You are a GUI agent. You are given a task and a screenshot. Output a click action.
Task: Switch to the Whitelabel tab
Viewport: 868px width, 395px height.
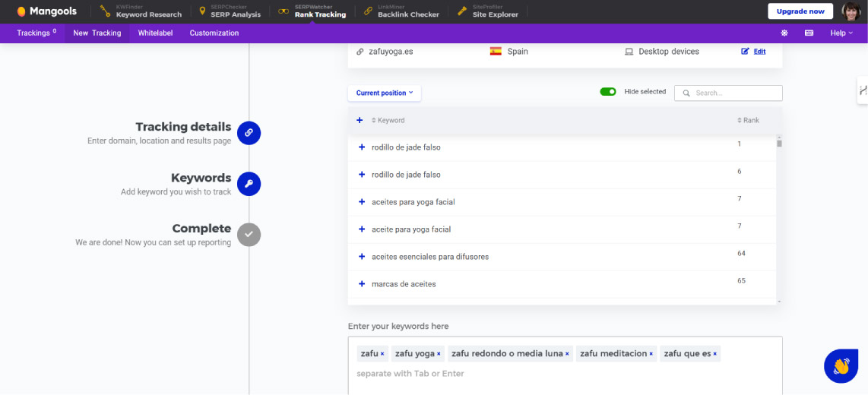[x=155, y=33]
